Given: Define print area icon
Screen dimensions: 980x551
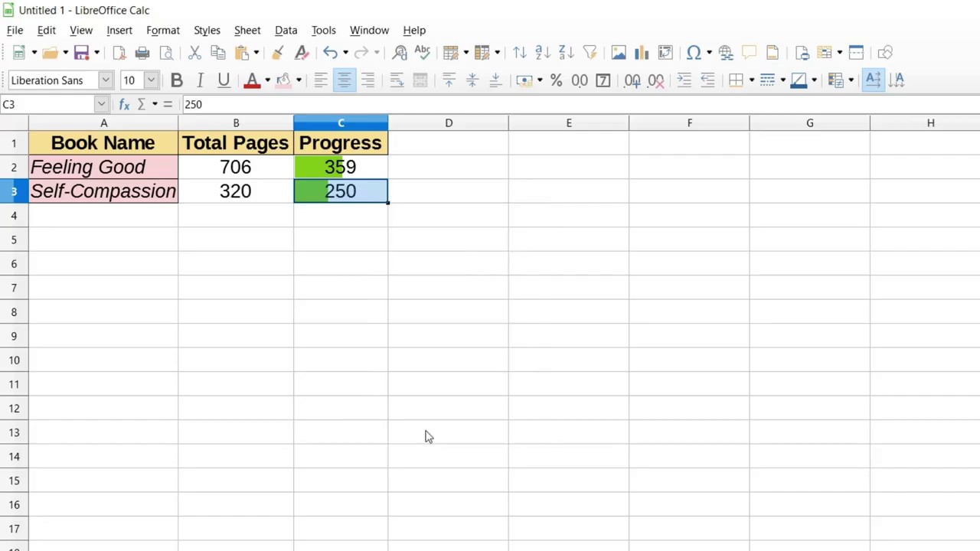Looking at the screenshot, I should click(802, 53).
